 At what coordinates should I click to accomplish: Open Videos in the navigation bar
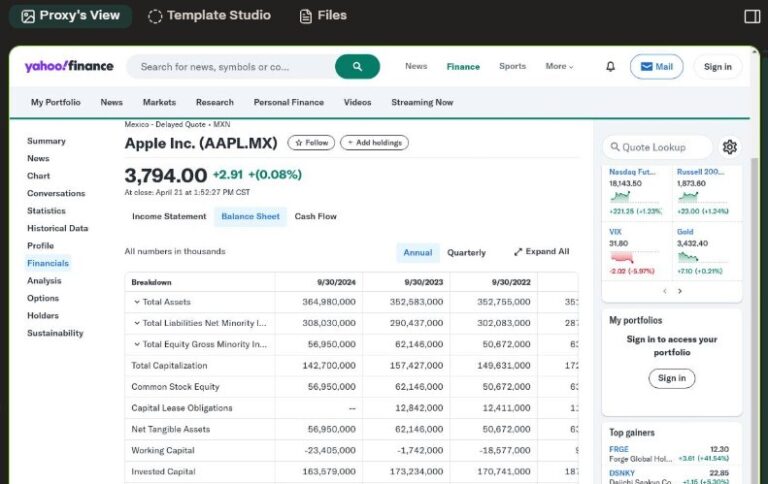coord(357,102)
